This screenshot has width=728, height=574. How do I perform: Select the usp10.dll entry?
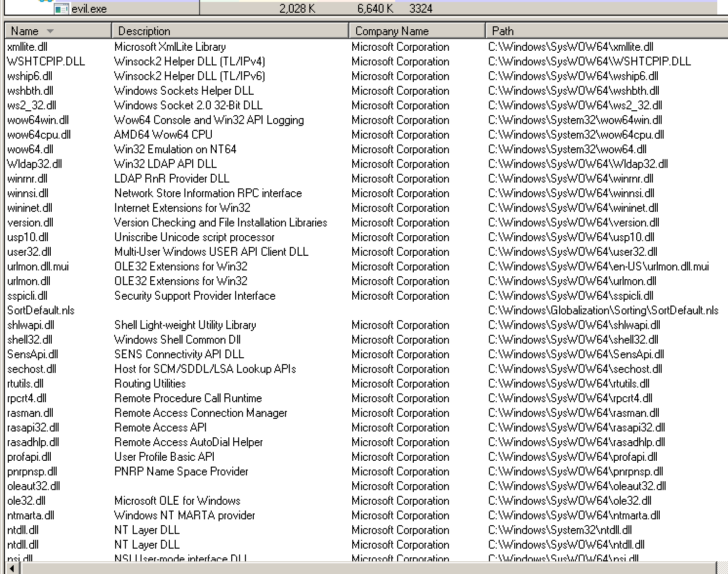coord(28,237)
